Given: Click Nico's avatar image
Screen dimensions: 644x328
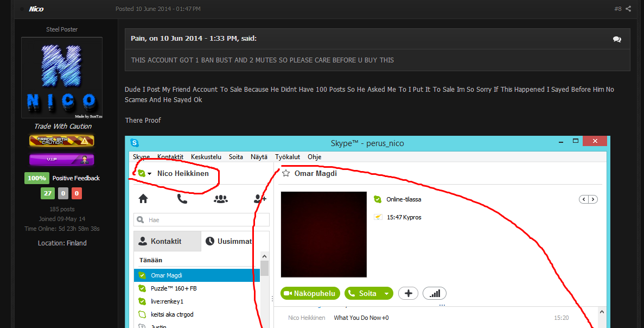Looking at the screenshot, I should (x=62, y=78).
